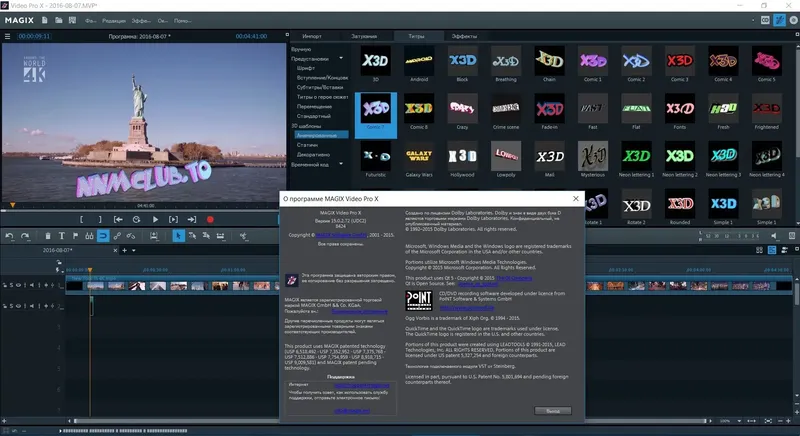This screenshot has height=436, width=800.
Task: Toggle the magnet object snapping button
Action: [x=103, y=236]
